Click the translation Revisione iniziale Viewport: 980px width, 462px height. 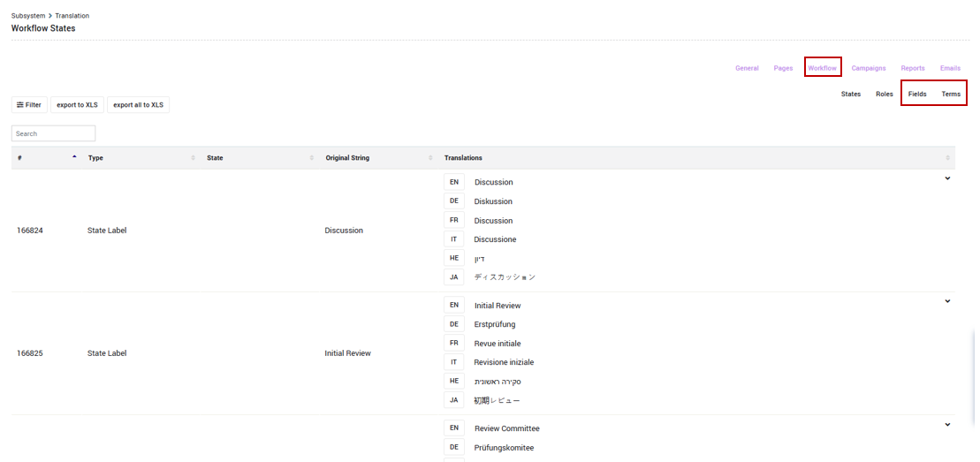click(505, 362)
